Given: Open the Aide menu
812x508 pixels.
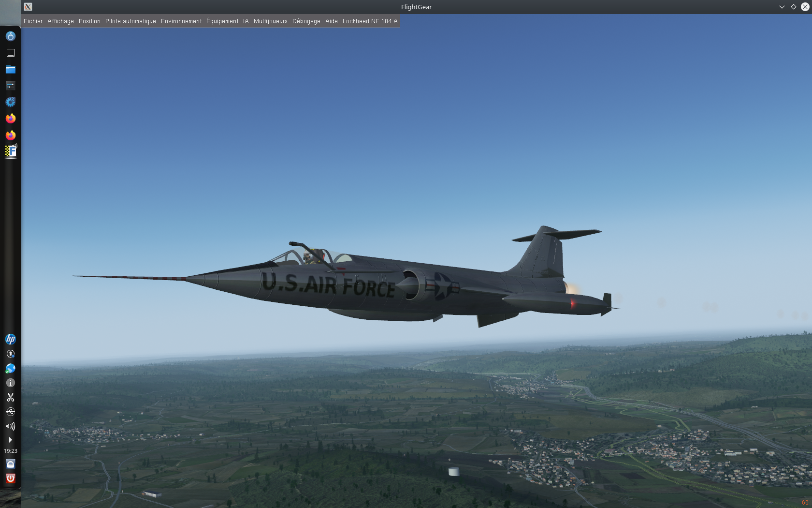Looking at the screenshot, I should 331,21.
